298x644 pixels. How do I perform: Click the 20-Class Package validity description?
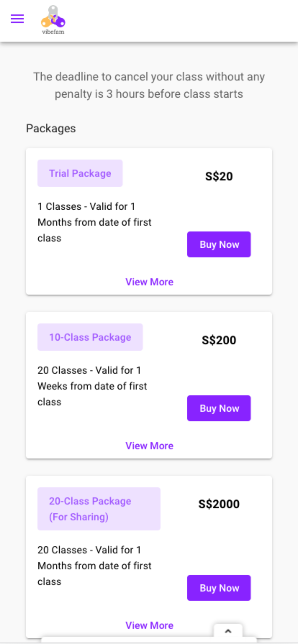point(94,566)
